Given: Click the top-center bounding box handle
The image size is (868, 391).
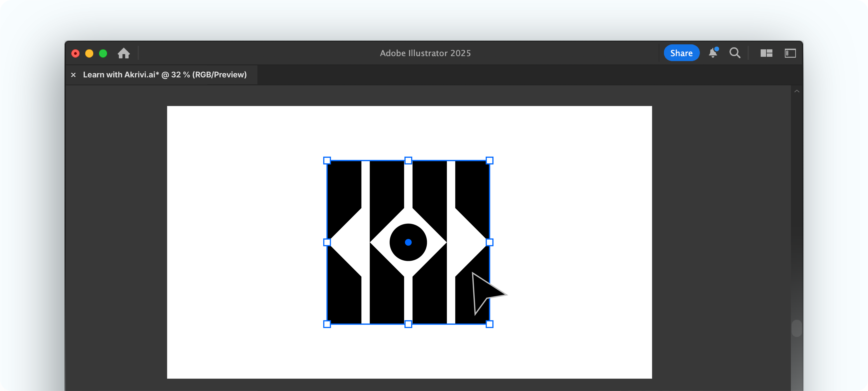Looking at the screenshot, I should tap(408, 161).
